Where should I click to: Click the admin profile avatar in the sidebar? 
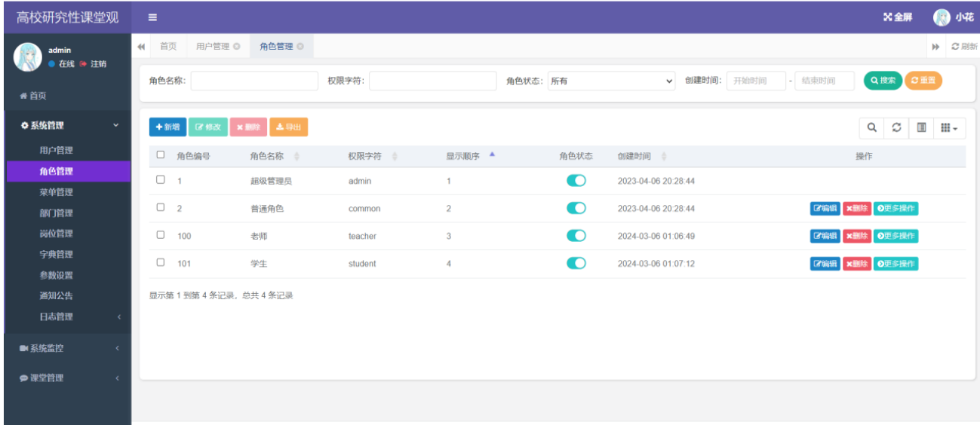28,57
